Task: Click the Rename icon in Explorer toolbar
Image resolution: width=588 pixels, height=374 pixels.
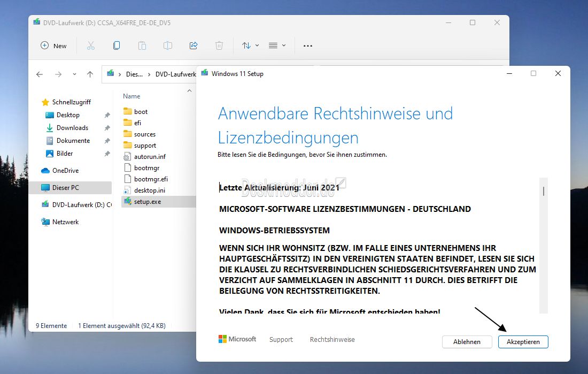Action: coord(168,46)
